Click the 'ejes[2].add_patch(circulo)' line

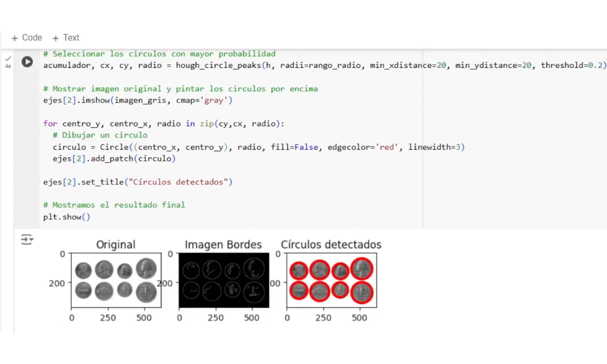[x=114, y=159]
